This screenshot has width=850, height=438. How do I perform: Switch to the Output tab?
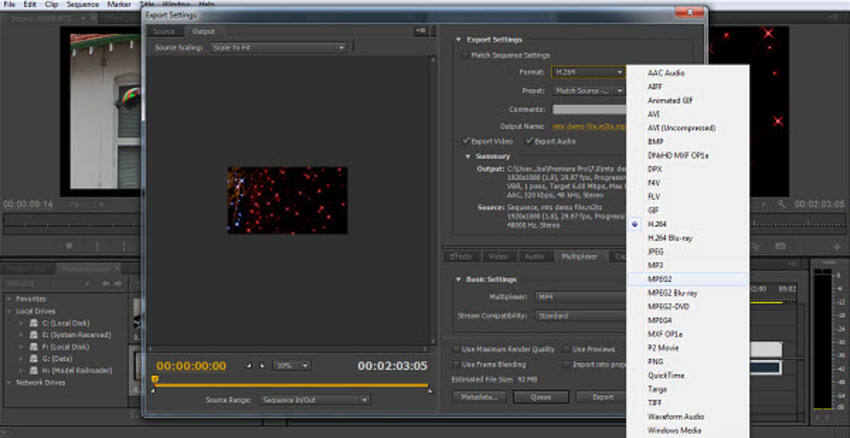203,31
